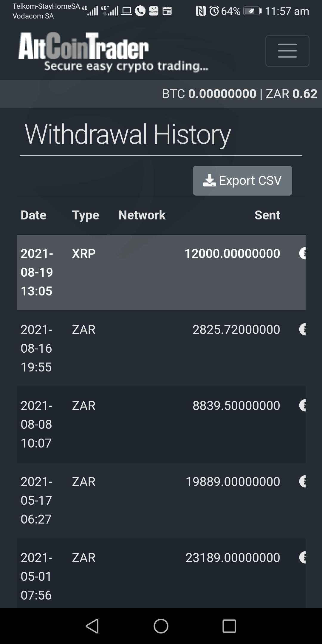Tap the status icon on the XRP withdrawal row
322x644 pixels.
point(303,253)
